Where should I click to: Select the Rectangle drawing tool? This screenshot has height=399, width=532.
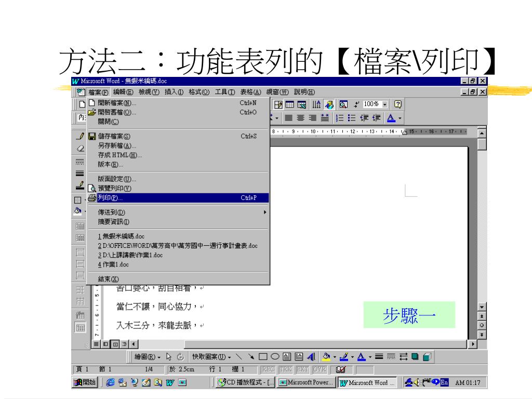[263, 357]
